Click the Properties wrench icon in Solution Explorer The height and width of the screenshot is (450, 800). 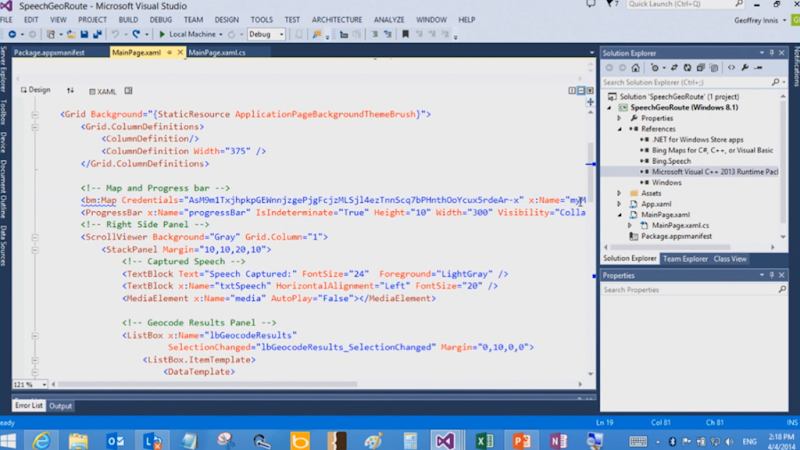point(745,68)
